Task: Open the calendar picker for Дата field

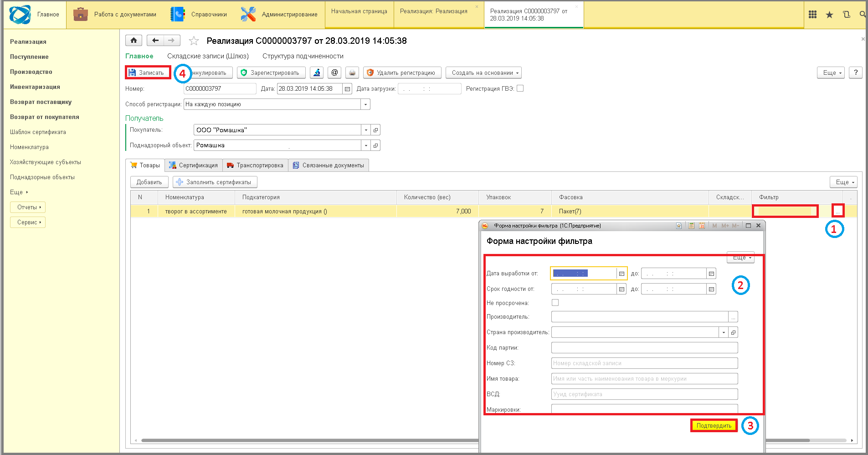Action: coord(348,89)
